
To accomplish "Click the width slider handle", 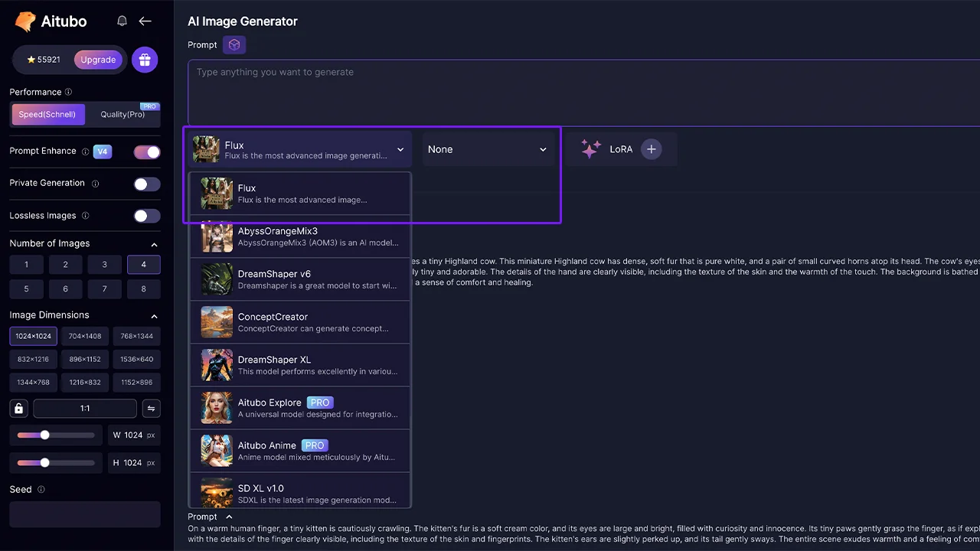I will point(45,435).
